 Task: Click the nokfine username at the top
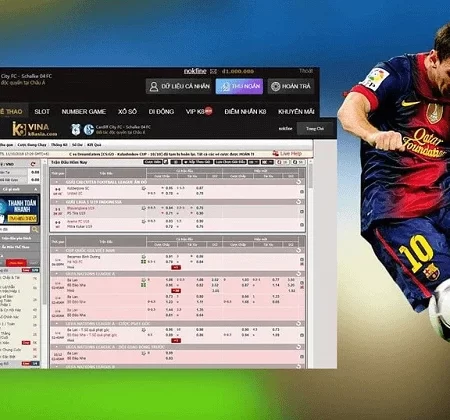point(195,71)
